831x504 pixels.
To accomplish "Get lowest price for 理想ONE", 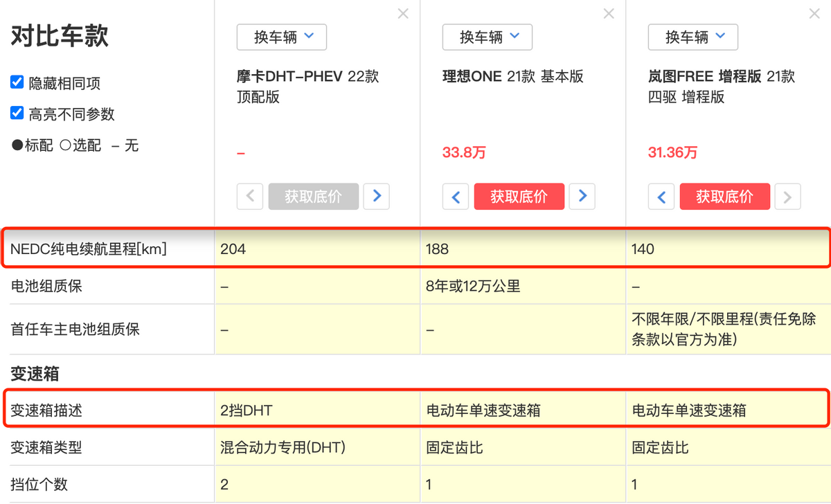I will 519,197.
